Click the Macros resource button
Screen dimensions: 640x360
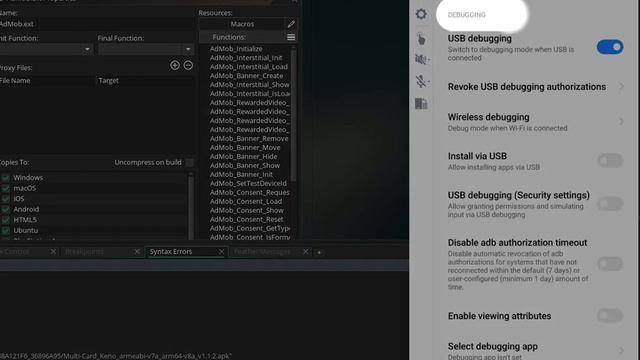point(242,24)
